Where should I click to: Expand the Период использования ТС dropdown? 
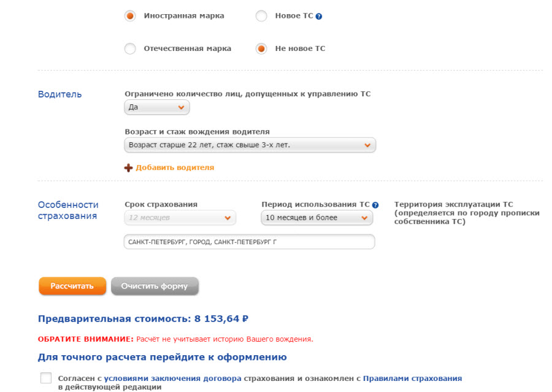(317, 218)
